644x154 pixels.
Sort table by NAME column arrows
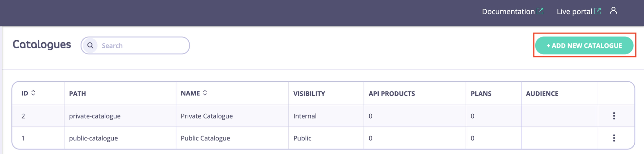point(205,93)
